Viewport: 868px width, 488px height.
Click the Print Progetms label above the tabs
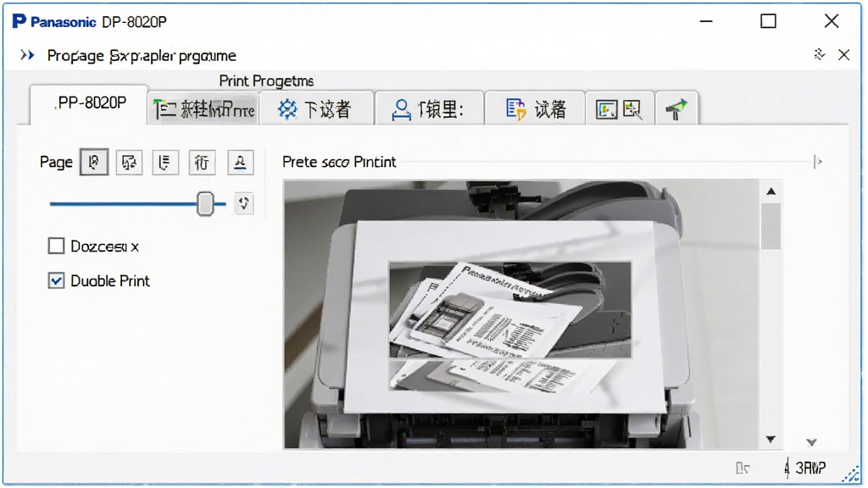coord(266,81)
